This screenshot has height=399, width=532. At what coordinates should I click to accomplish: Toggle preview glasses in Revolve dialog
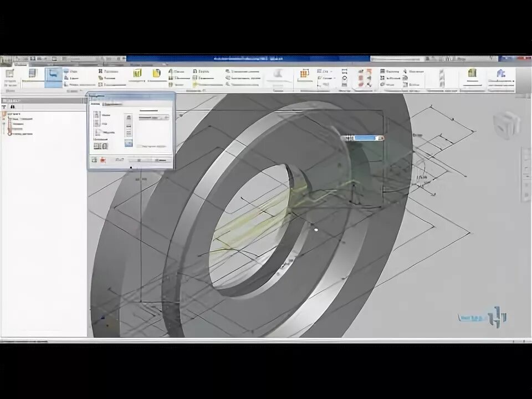tap(119, 160)
